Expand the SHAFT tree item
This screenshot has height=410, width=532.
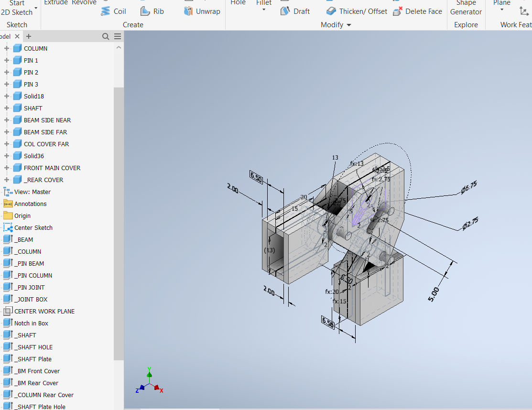(6, 108)
